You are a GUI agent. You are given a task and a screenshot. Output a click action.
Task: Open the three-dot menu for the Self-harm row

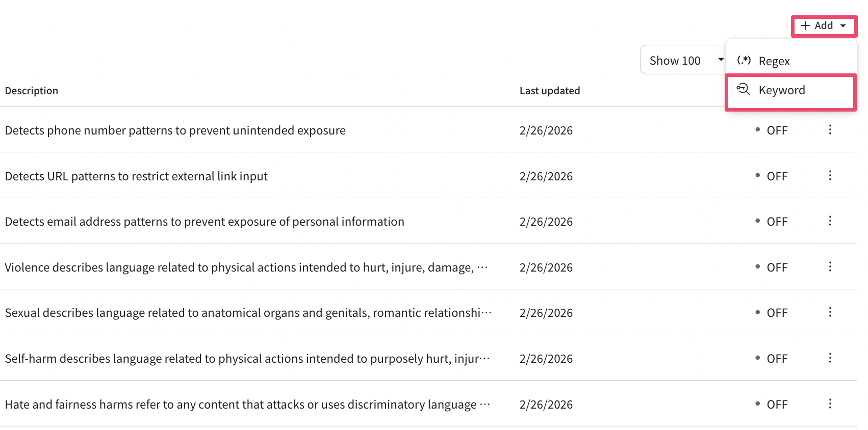[830, 358]
